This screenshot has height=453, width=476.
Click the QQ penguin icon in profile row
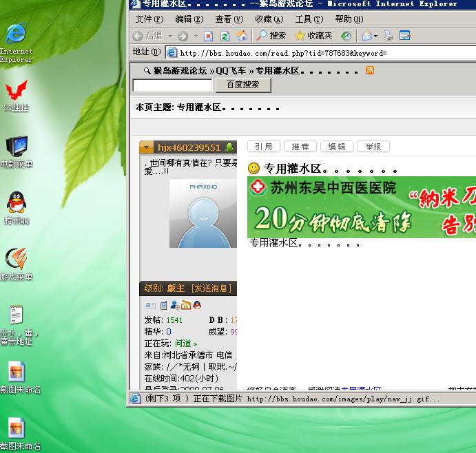(197, 304)
